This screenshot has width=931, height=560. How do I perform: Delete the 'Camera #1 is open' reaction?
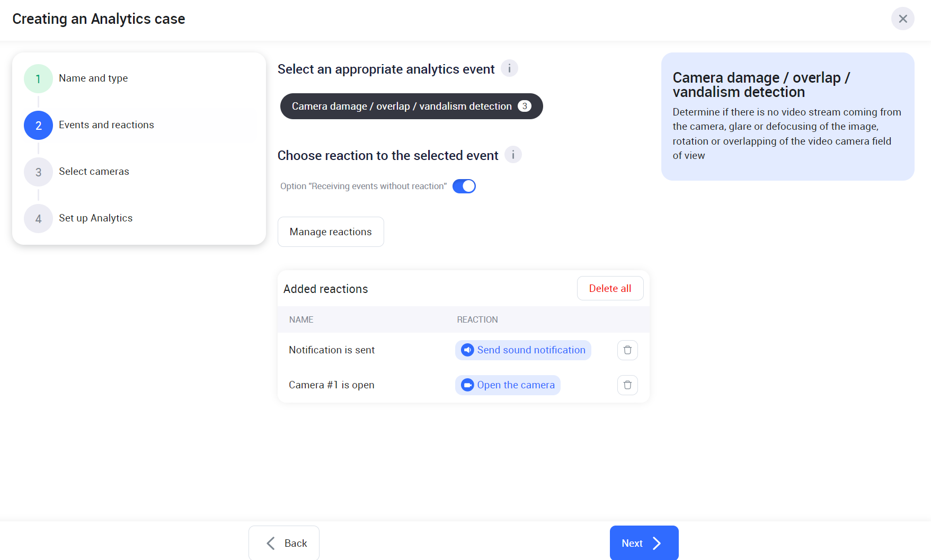627,385
